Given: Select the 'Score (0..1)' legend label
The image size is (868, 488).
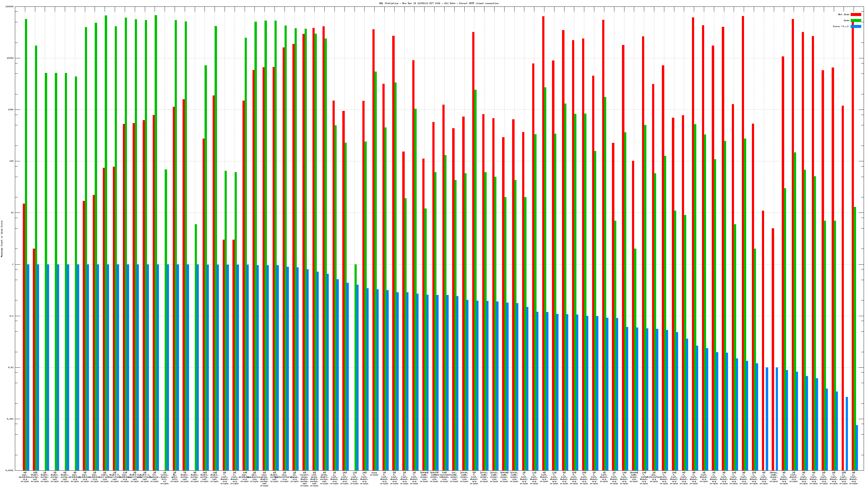Looking at the screenshot, I should 841,26.
